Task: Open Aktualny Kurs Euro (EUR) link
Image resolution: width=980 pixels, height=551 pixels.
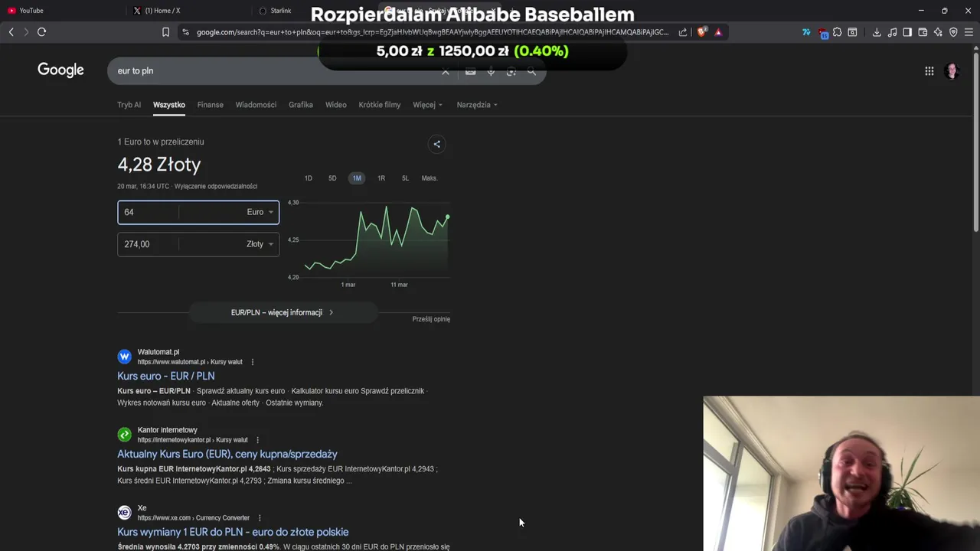Action: tap(227, 454)
